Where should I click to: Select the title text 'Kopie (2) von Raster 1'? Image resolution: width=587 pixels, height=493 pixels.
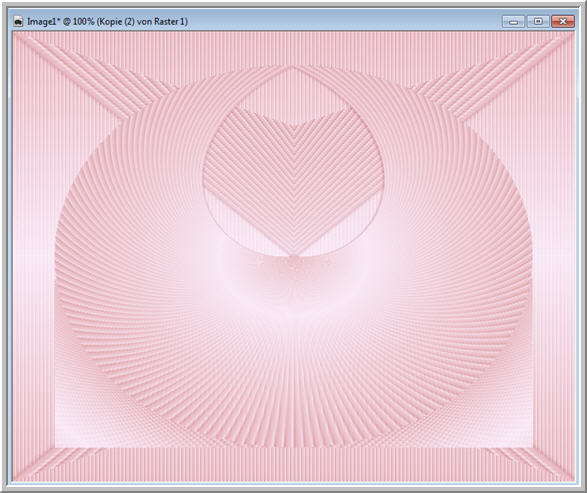point(143,22)
